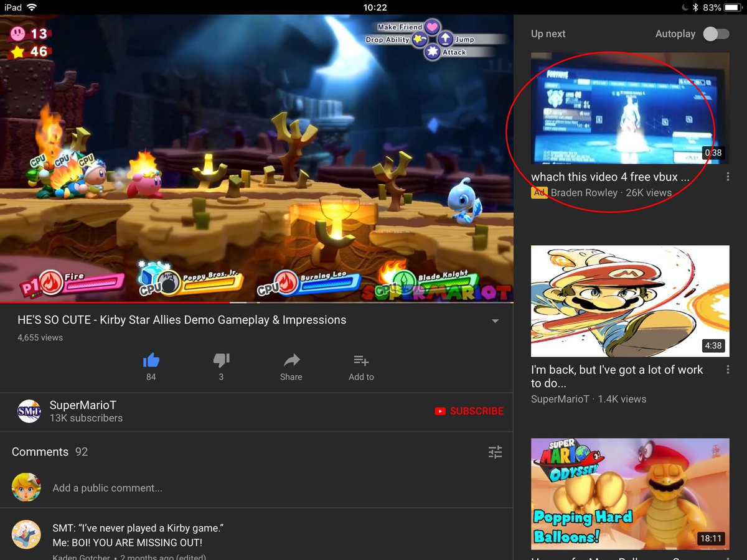Tap the Add a public comment field
The image size is (747, 560).
point(107,488)
